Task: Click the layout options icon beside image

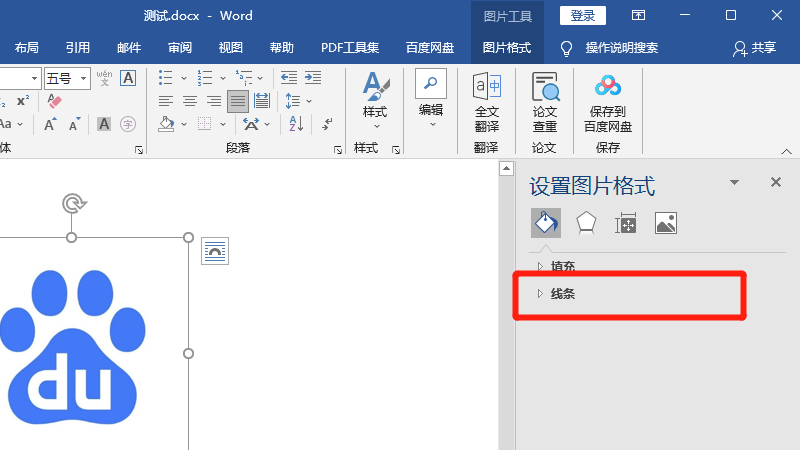Action: 215,251
